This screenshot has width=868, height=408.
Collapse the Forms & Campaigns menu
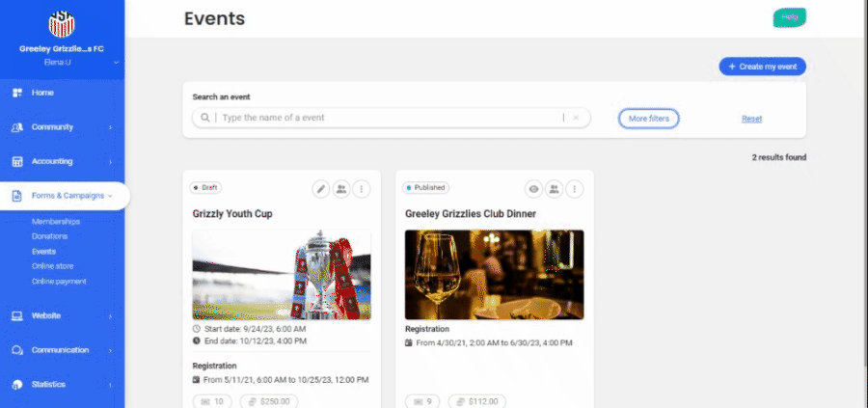point(110,196)
